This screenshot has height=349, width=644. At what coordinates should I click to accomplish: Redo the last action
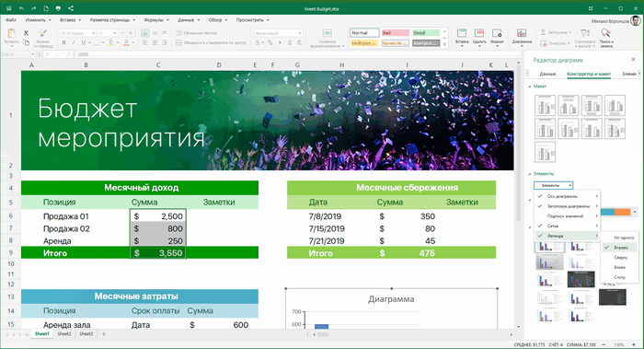coord(34,8)
